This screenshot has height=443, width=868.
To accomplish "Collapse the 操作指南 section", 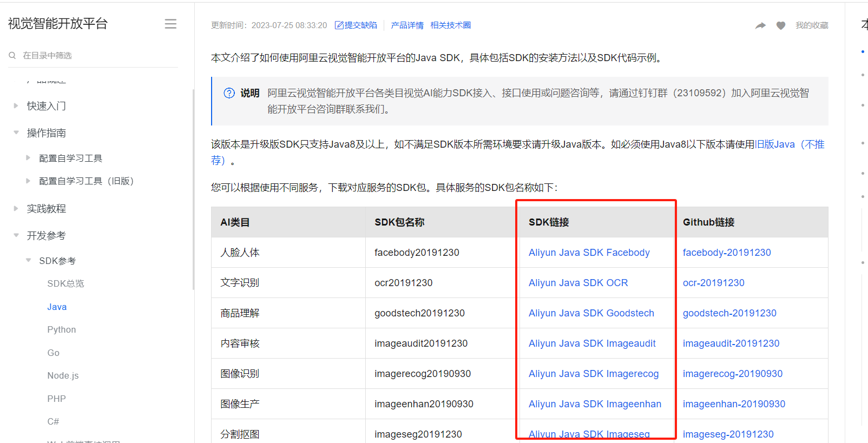I will [16, 133].
